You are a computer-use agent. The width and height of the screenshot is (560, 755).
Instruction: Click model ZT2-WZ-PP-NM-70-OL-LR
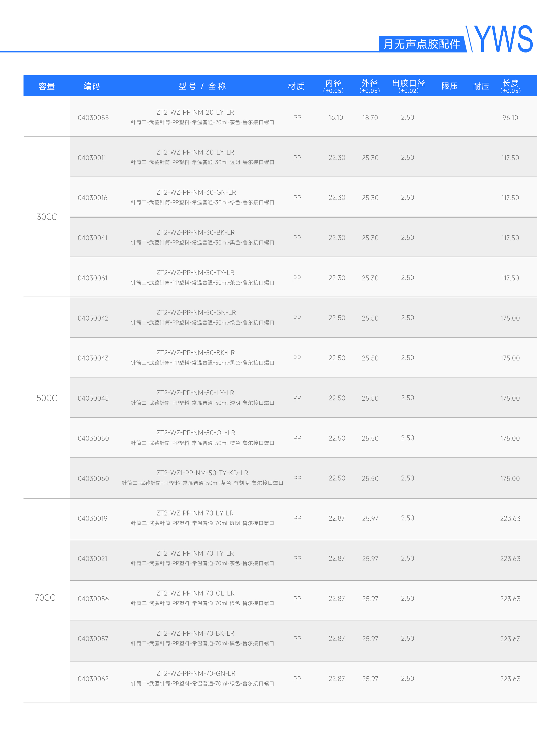(195, 593)
